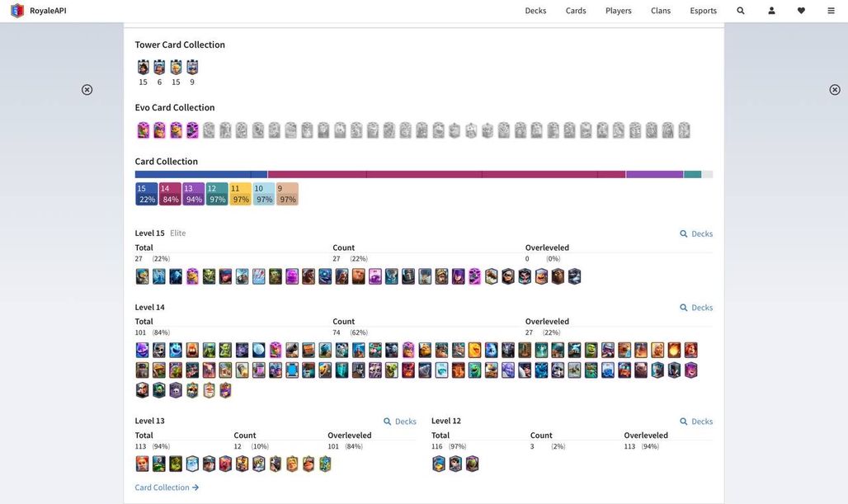Screen dimensions: 848x504
Task: Click the "Level 14" section heading
Action: (150, 307)
